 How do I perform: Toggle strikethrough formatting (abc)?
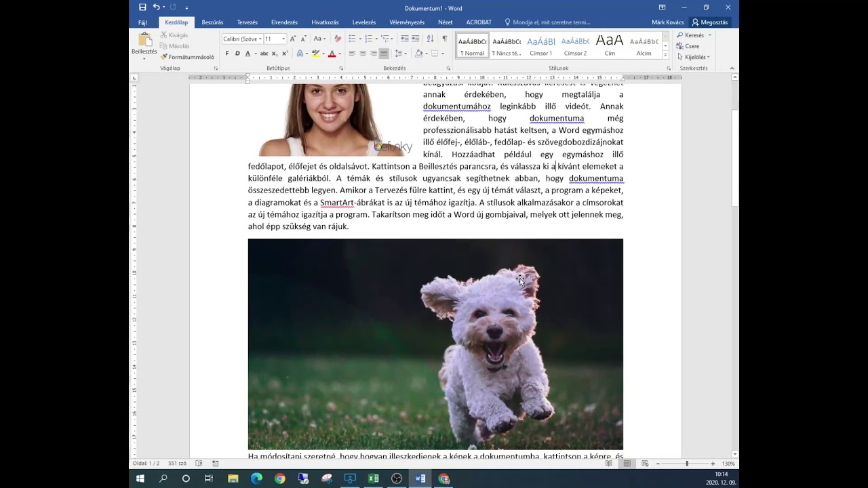265,54
